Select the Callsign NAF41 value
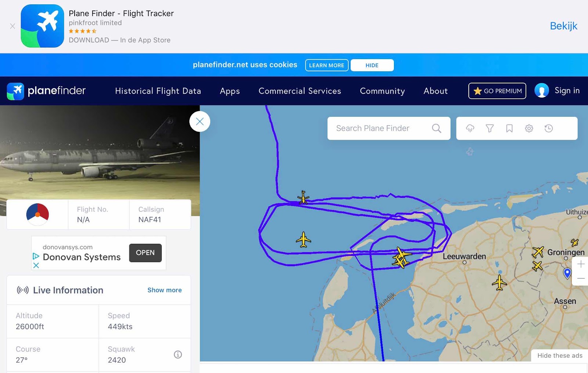 150,220
